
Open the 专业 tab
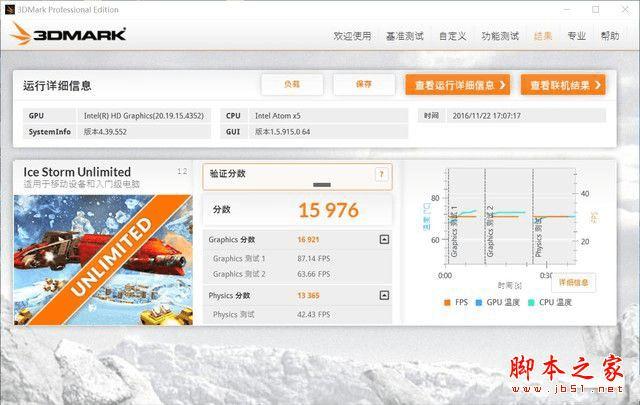click(x=577, y=36)
